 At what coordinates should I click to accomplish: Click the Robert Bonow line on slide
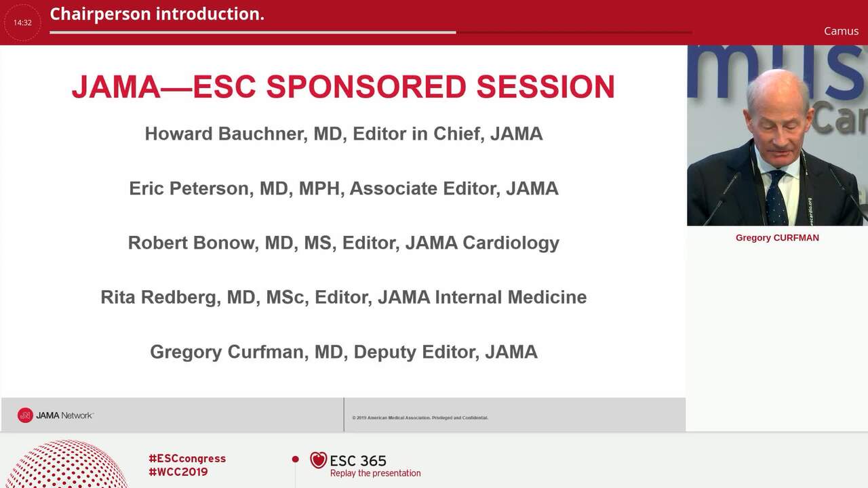[344, 243]
